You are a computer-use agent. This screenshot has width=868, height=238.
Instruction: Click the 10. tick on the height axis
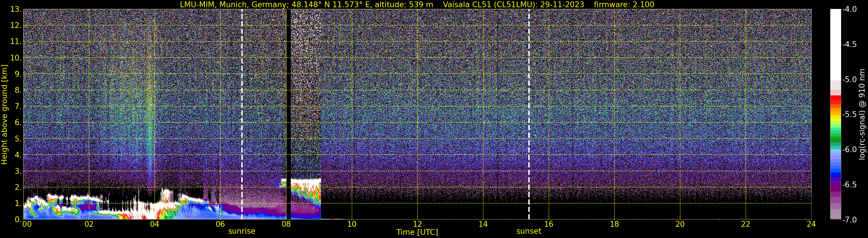coord(16,58)
